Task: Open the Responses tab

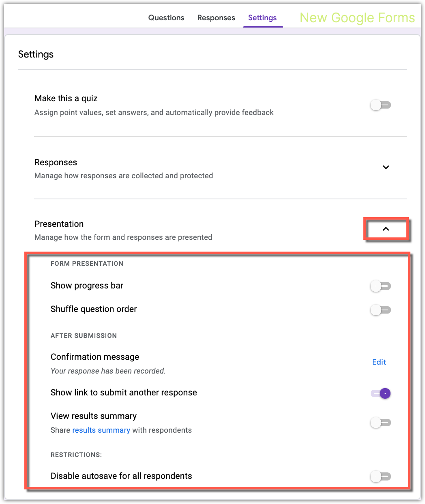Action: 216,17
